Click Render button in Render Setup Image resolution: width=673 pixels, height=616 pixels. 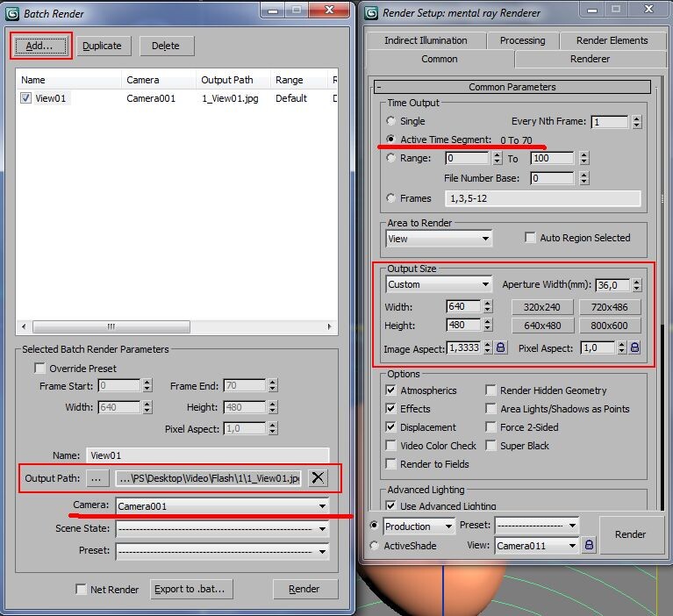tap(630, 534)
